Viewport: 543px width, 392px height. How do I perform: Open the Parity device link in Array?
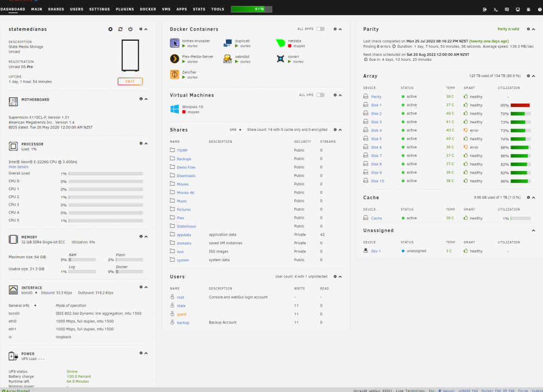[x=376, y=97]
